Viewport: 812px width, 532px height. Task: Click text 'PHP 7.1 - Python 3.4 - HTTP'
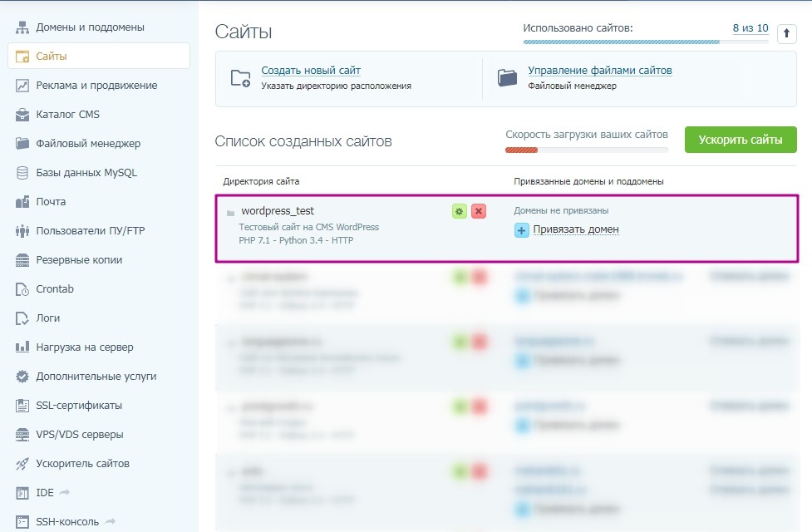[296, 240]
